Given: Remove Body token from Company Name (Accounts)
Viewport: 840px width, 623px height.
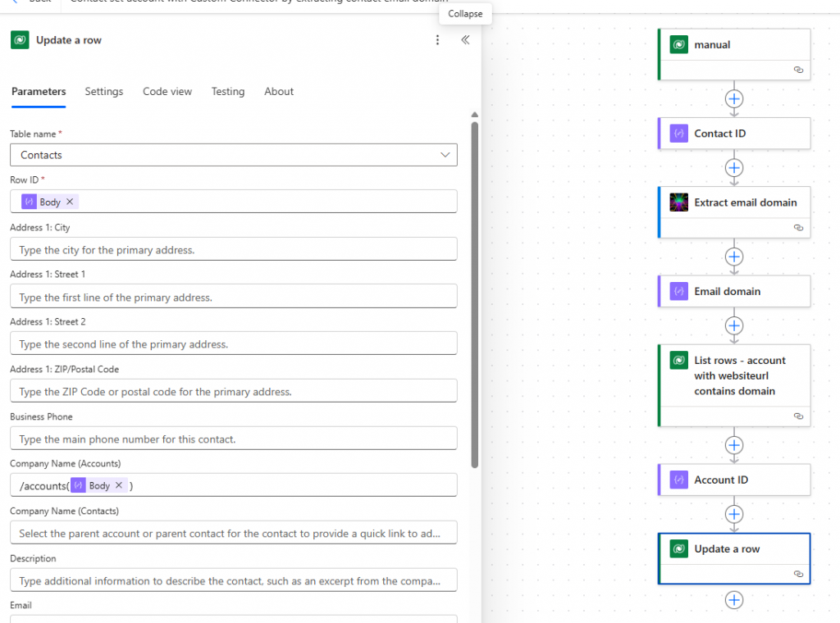Looking at the screenshot, I should pos(119,485).
